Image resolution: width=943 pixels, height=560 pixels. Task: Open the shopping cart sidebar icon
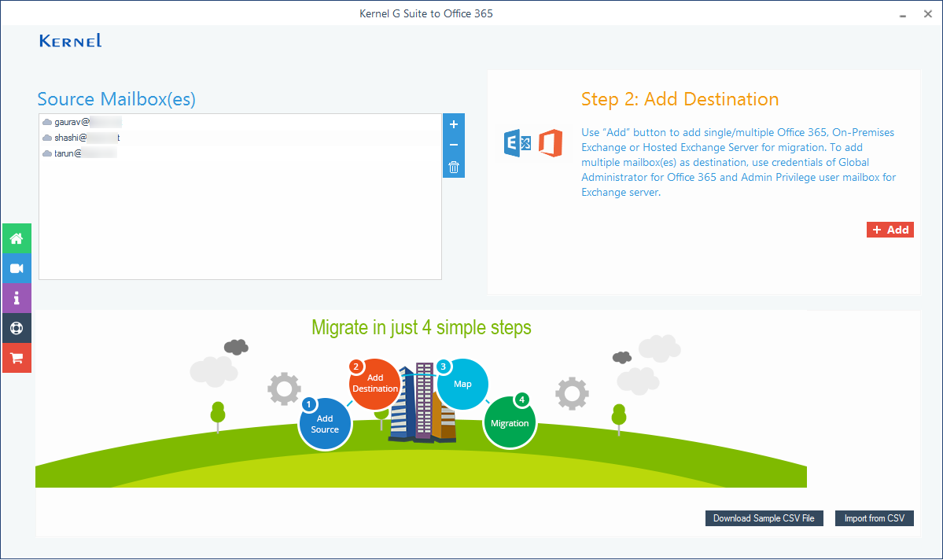point(17,358)
